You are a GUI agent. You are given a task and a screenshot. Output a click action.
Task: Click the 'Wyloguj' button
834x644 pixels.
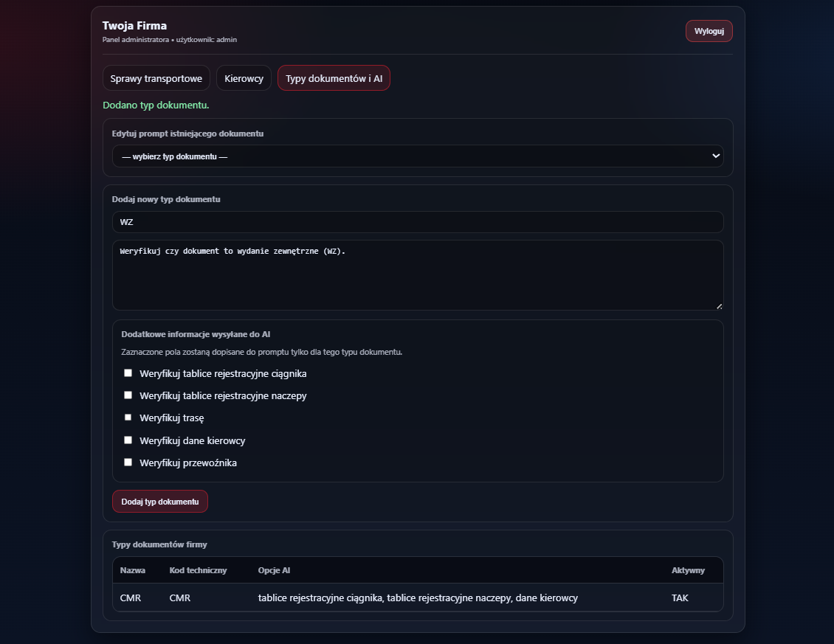(709, 31)
